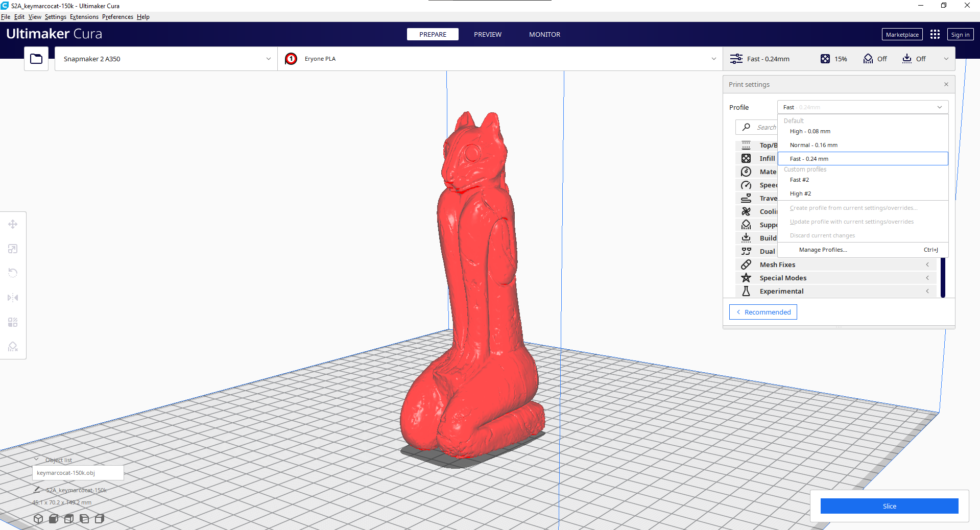Select the Support Blocker tool
This screenshot has height=530, width=980.
click(x=13, y=347)
